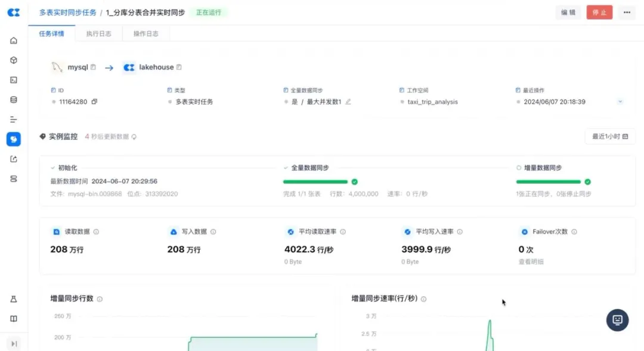Open the three-dot more options menu
Viewport: 644px width, 351px height.
point(627,13)
